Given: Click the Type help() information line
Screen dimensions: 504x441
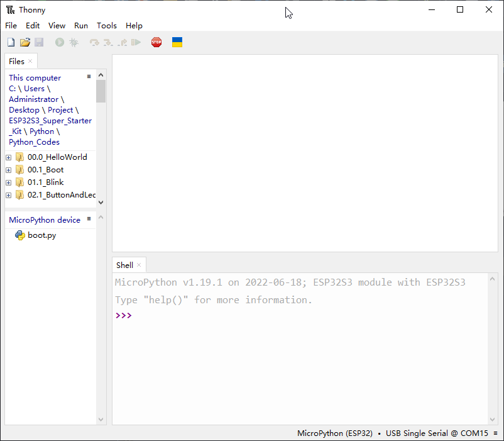Looking at the screenshot, I should pyautogui.click(x=214, y=300).
